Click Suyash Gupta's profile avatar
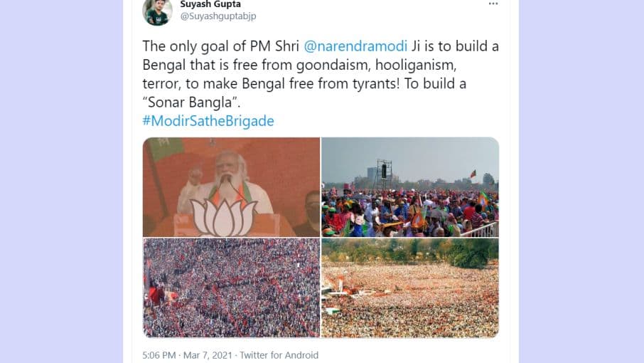 [157, 11]
